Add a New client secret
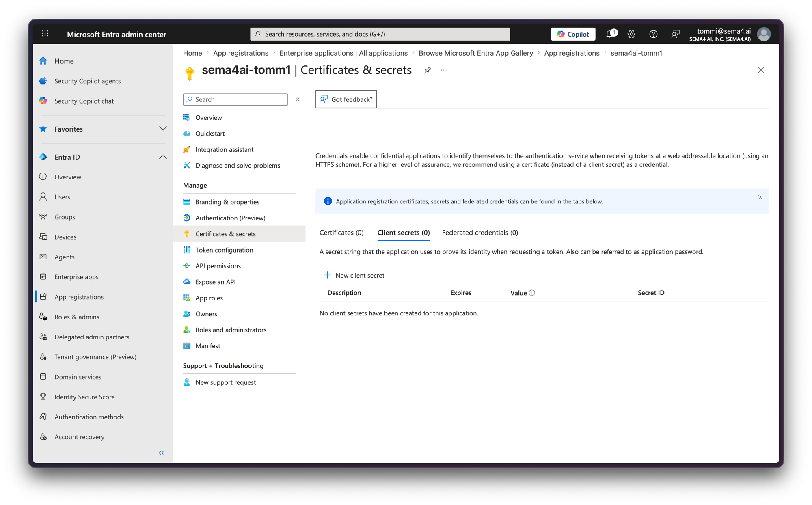Viewport: 812px width, 505px height. pyautogui.click(x=354, y=275)
